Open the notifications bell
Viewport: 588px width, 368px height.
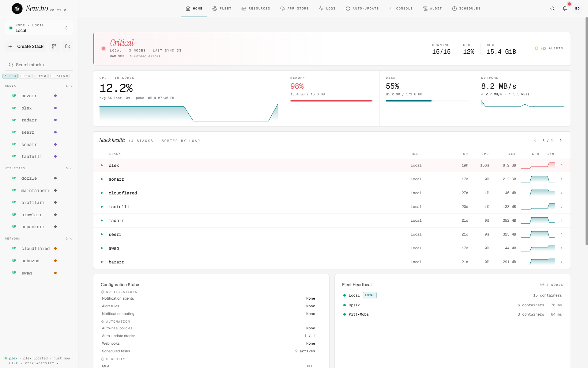[x=565, y=9]
